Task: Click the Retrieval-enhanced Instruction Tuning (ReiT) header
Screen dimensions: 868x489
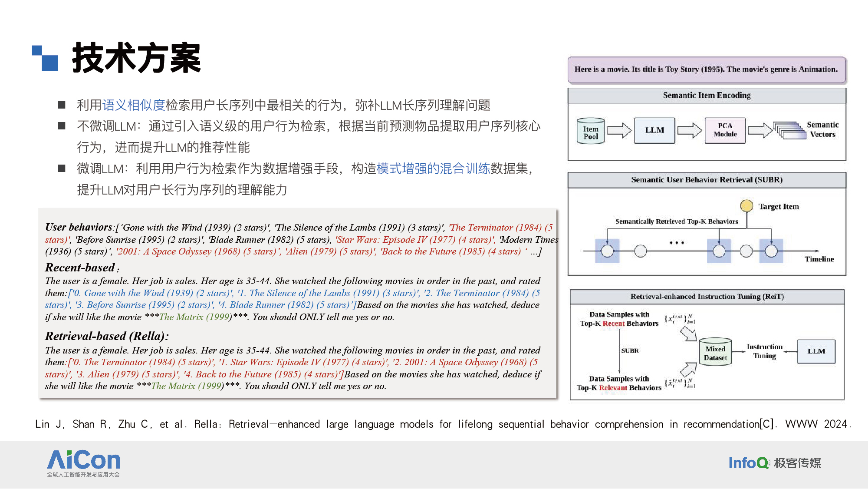Action: 707,297
